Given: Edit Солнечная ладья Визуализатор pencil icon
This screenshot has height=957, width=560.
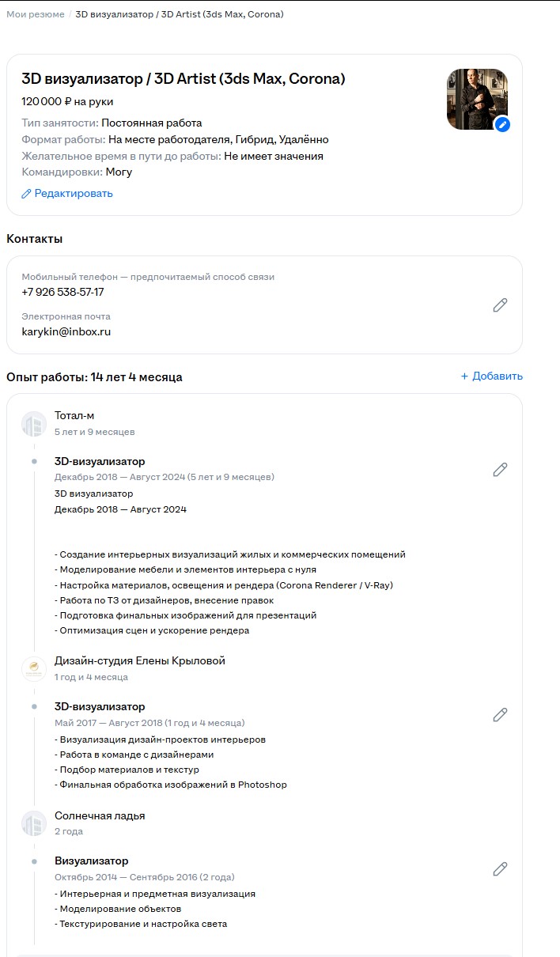Looking at the screenshot, I should (500, 868).
